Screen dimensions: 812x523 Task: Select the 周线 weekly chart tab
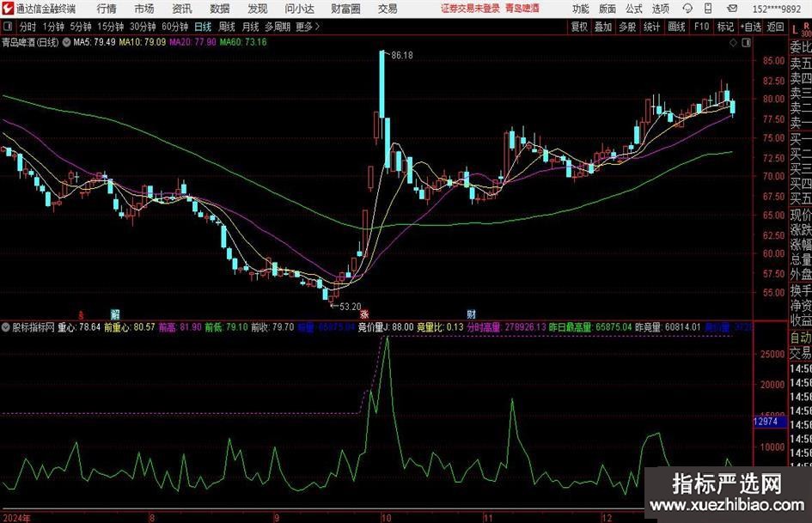(227, 27)
